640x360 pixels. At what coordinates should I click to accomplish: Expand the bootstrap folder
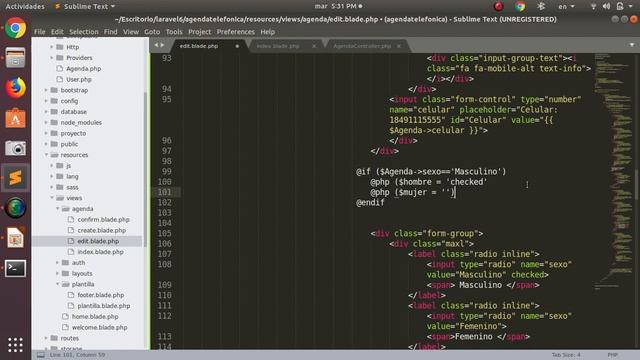[x=46, y=90]
